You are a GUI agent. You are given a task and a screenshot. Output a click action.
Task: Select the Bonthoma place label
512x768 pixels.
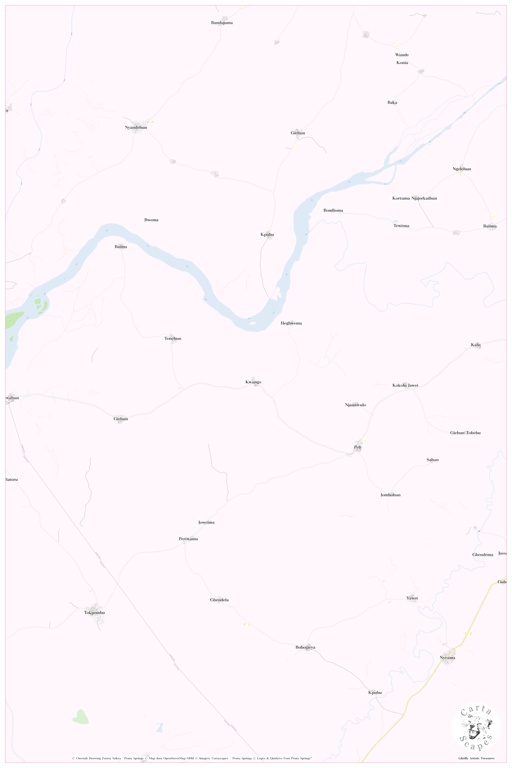pos(333,210)
